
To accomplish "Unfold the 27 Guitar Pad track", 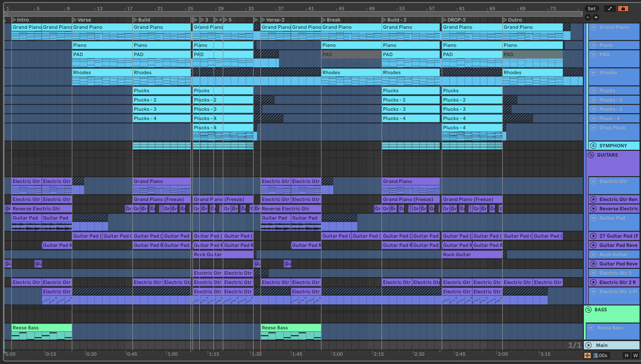I will (x=593, y=236).
